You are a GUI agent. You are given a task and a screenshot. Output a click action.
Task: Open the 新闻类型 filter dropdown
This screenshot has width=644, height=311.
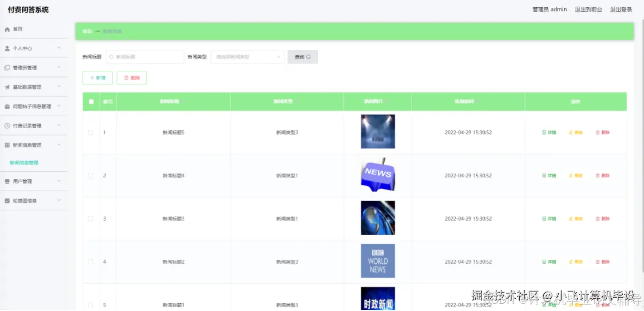point(248,57)
